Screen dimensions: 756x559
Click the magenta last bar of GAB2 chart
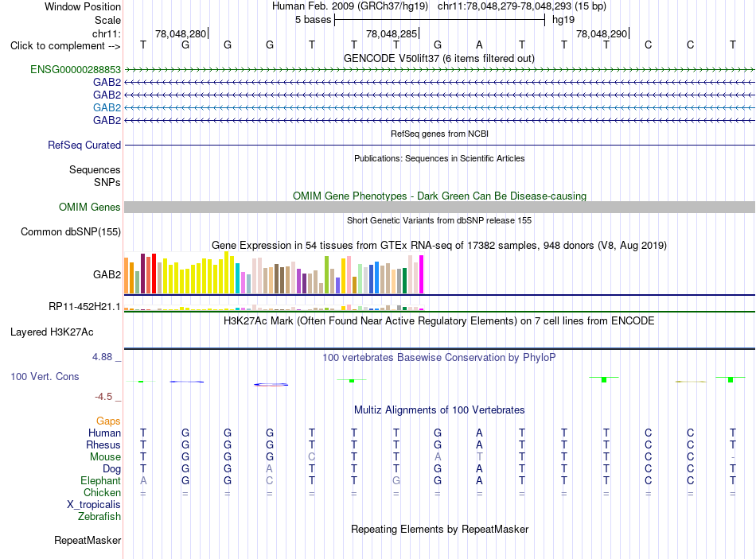pyautogui.click(x=422, y=274)
